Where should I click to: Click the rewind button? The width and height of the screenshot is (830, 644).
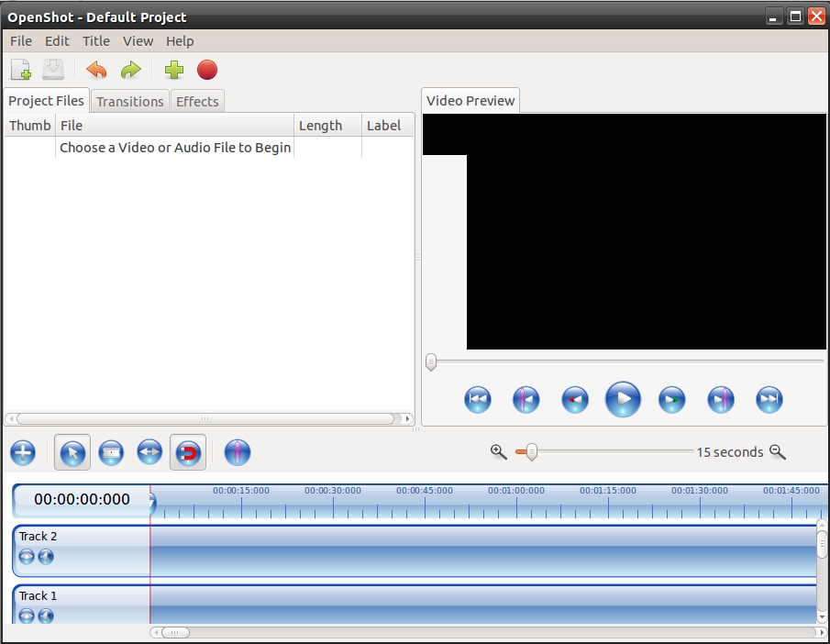(575, 399)
